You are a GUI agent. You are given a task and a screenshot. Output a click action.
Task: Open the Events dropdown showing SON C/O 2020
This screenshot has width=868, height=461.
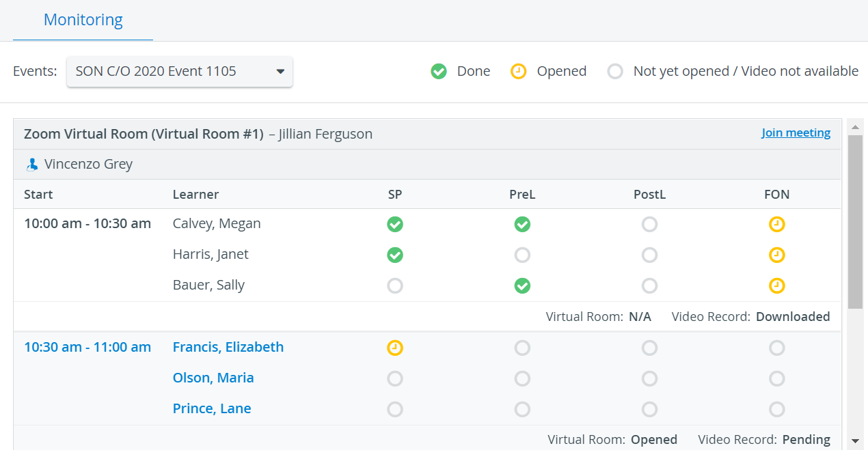(x=180, y=72)
